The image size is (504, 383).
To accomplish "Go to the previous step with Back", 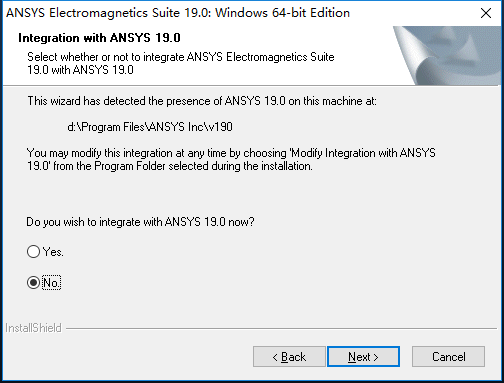I will 289,357.
